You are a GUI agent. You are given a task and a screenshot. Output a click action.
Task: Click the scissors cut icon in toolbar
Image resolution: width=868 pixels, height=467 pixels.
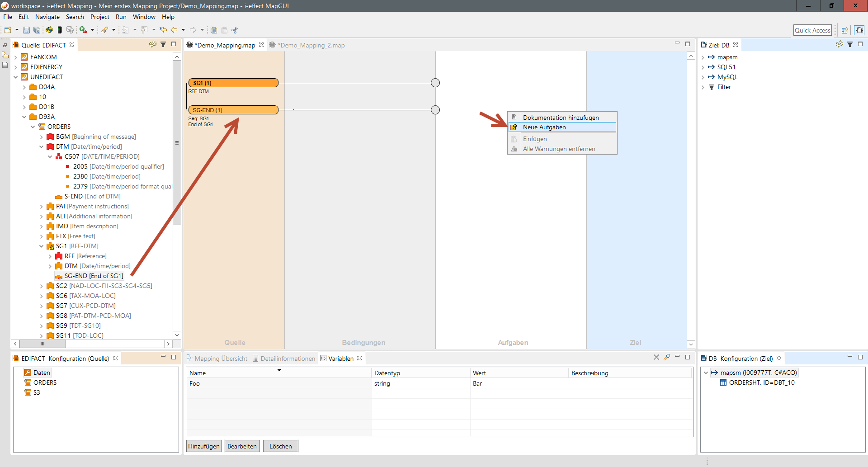pos(235,30)
